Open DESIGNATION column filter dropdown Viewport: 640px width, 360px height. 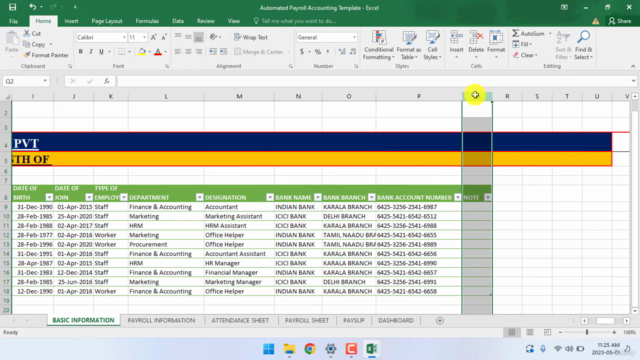(270, 198)
